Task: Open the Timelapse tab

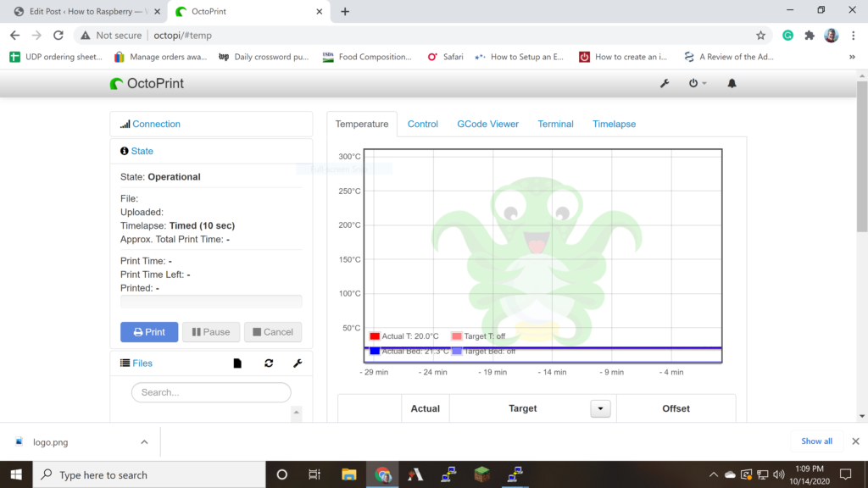Action: pos(614,124)
